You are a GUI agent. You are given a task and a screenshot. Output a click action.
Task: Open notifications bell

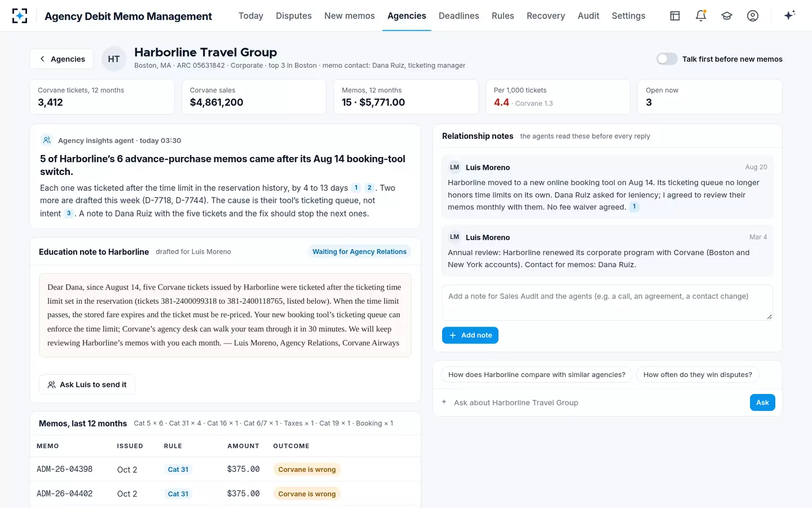point(701,16)
